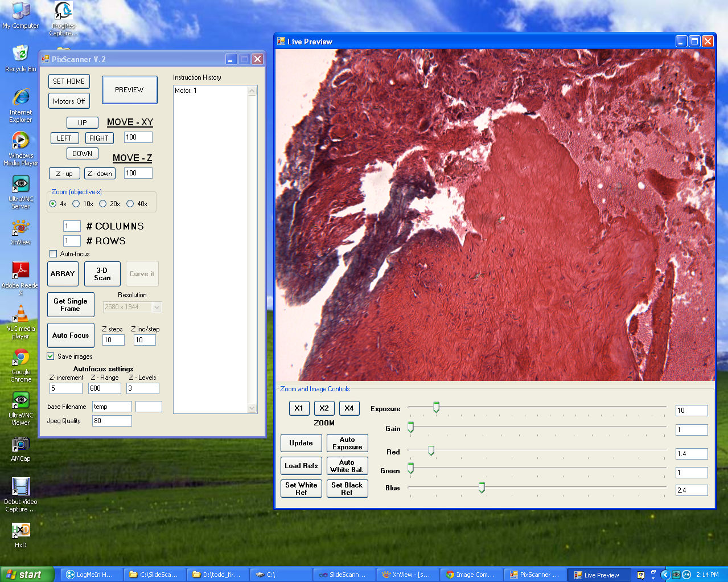Click the Auto White Bal. button

(347, 466)
